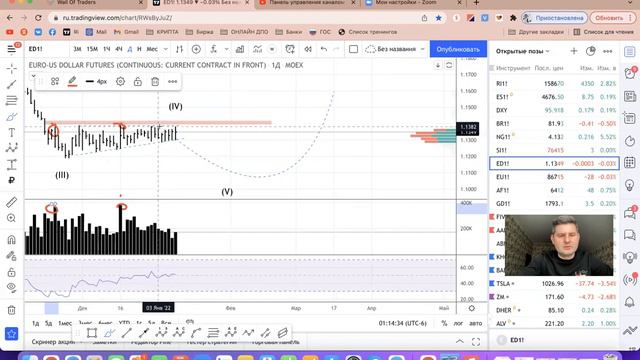This screenshot has width=640, height=360.
Task: Select the 4Ч timeframe
Action: 118,49
